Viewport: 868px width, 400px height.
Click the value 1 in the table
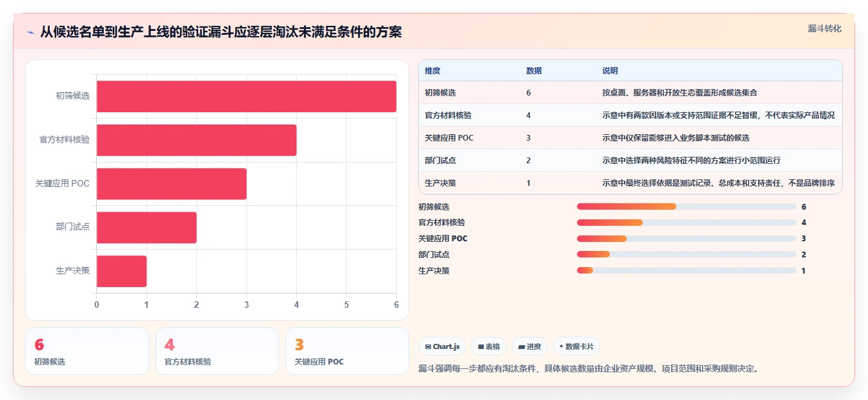coord(529,183)
